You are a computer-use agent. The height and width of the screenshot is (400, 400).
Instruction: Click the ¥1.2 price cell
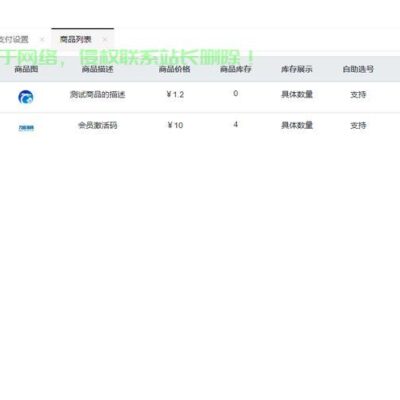[x=175, y=95]
